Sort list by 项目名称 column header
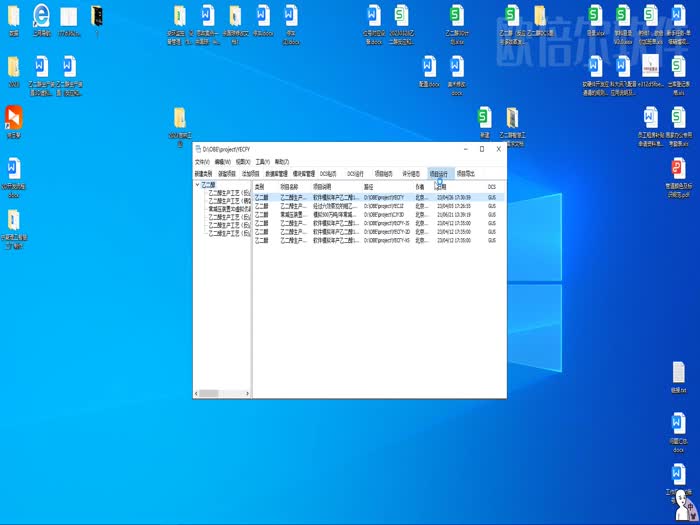700x525 pixels. [289, 187]
